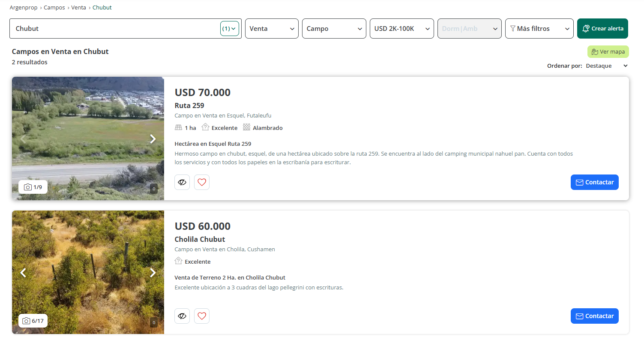Viewport: 644px width, 352px height.
Task: Open the photo counter 1/9 gallery
Action: click(x=33, y=187)
